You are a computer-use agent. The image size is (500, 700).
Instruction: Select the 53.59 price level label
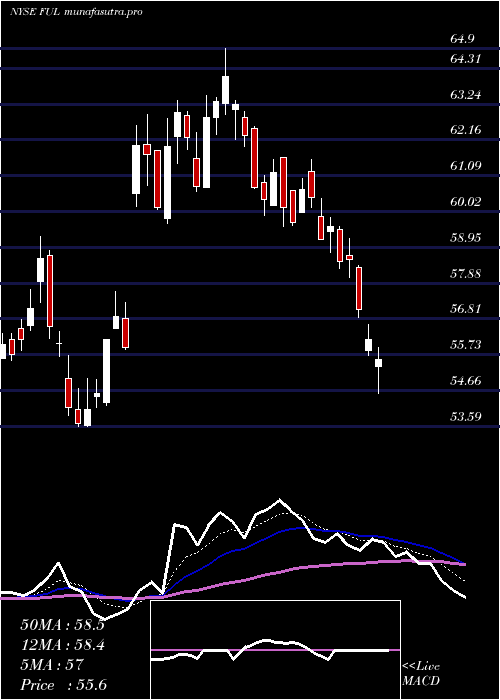coord(466,417)
